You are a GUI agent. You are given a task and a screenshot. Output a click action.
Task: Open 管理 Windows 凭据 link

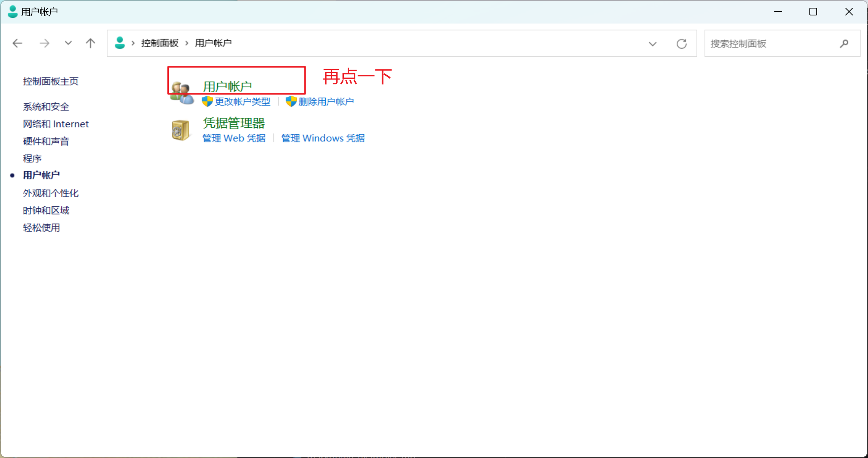323,138
